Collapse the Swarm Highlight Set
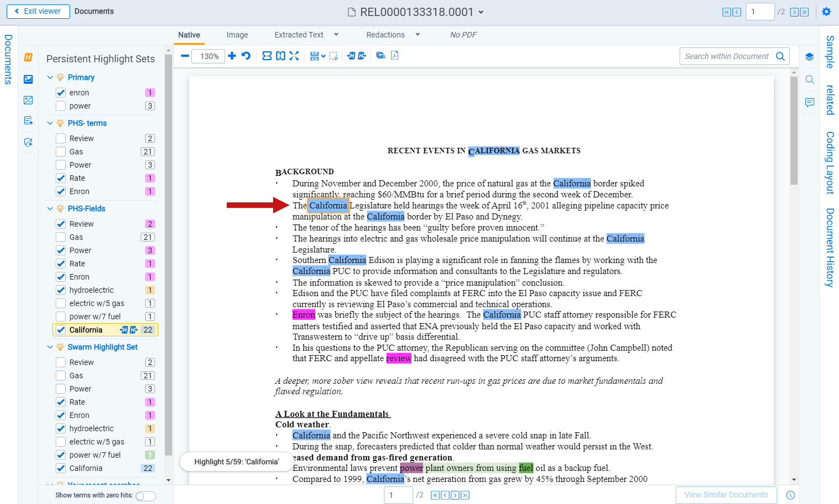Image resolution: width=839 pixels, height=504 pixels. pos(50,347)
